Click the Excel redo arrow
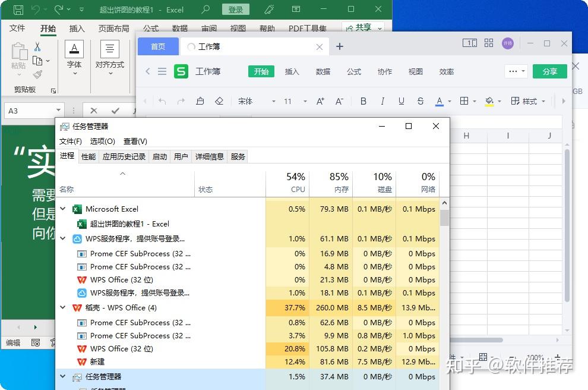This screenshot has height=390, width=588. (59, 10)
